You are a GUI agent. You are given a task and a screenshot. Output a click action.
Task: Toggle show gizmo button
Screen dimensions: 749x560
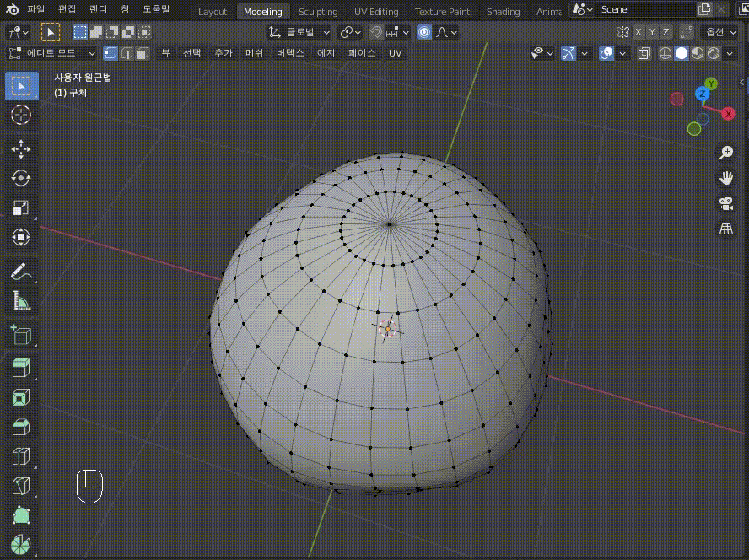[x=568, y=53]
